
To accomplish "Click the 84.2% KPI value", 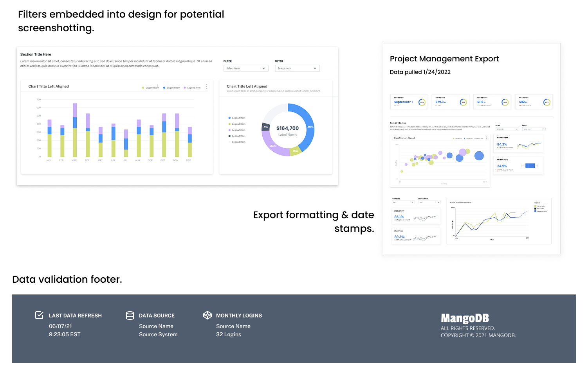I will point(502,144).
